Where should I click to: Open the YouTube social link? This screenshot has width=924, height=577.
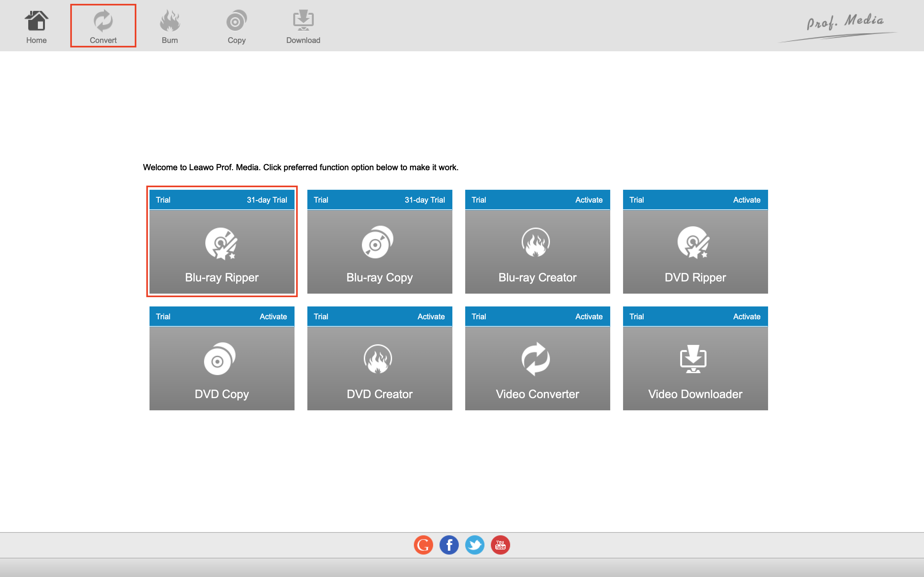click(x=500, y=545)
